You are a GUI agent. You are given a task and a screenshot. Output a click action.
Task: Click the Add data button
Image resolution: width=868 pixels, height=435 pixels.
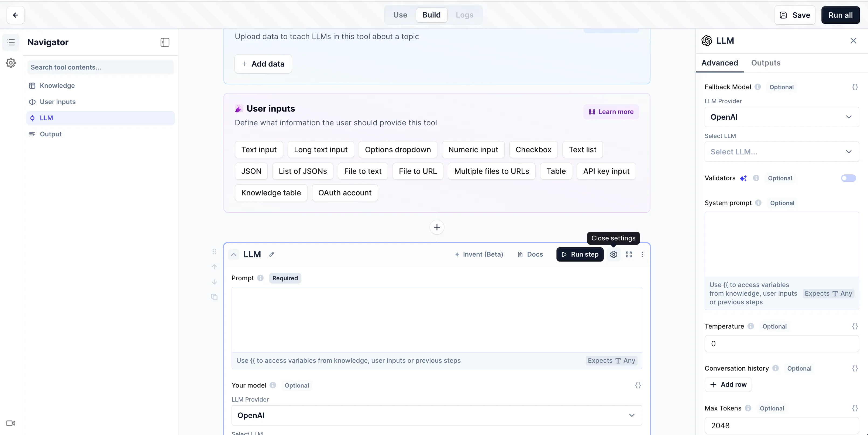click(x=263, y=64)
